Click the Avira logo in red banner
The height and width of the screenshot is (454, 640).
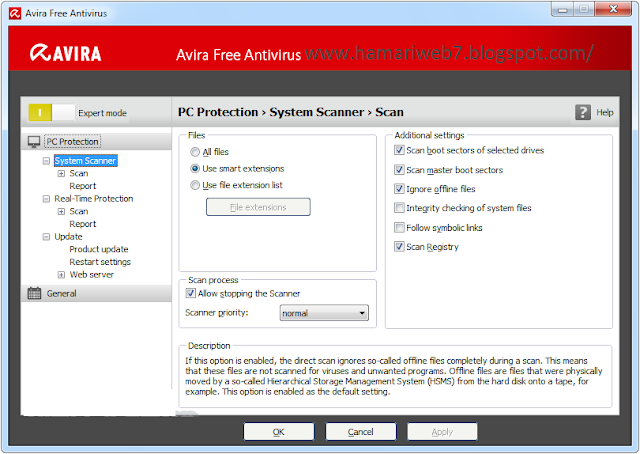point(65,53)
